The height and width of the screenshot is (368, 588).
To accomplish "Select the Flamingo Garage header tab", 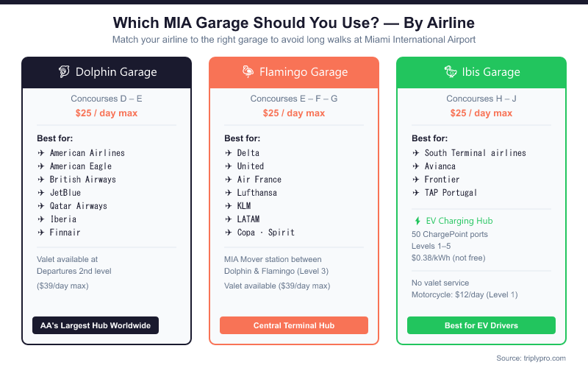I will [294, 72].
